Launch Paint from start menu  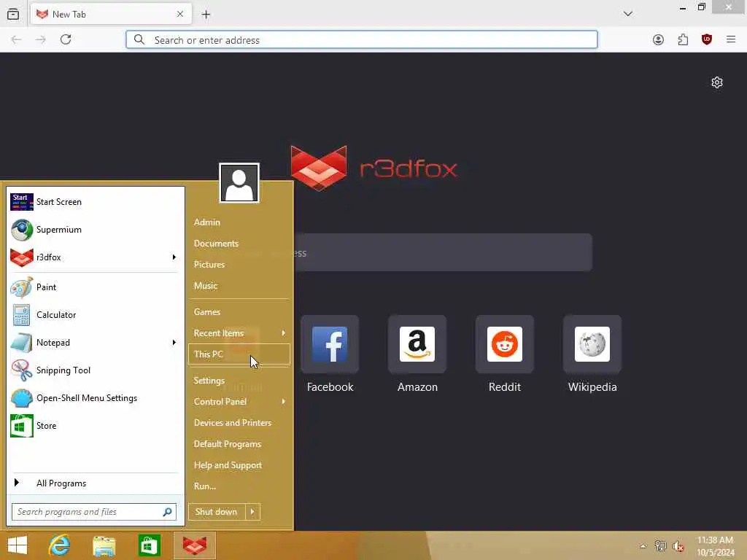[95, 287]
